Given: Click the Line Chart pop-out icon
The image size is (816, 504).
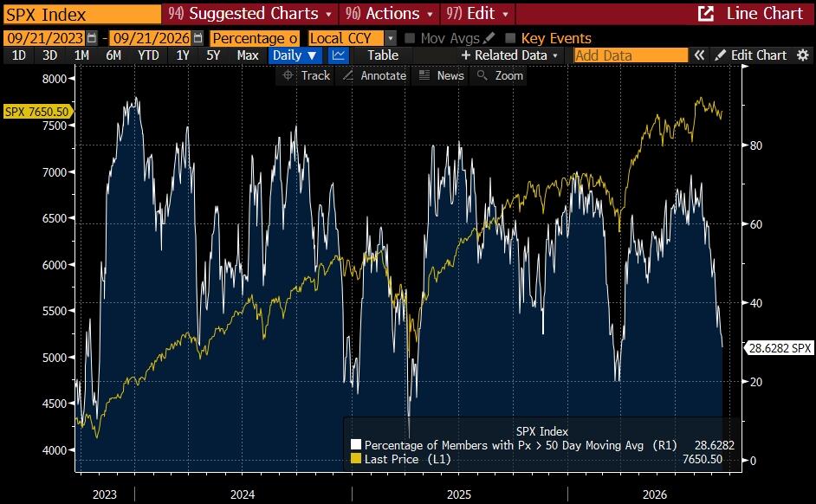Looking at the screenshot, I should pos(706,14).
